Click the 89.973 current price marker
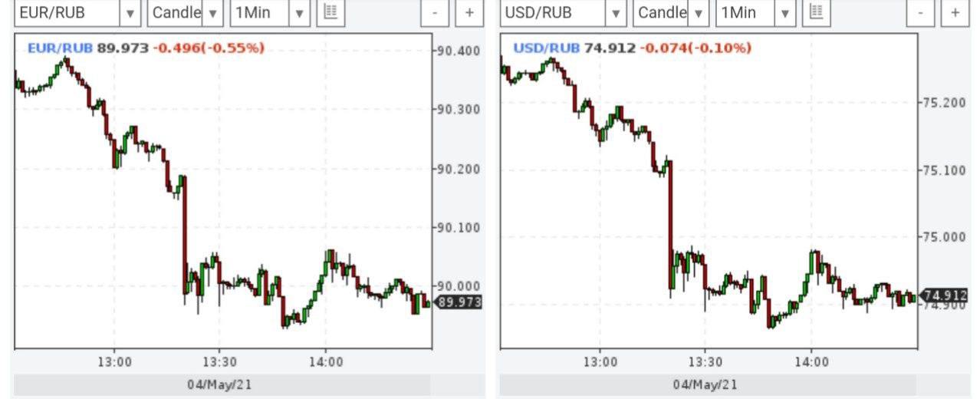980x399 pixels. 459,302
